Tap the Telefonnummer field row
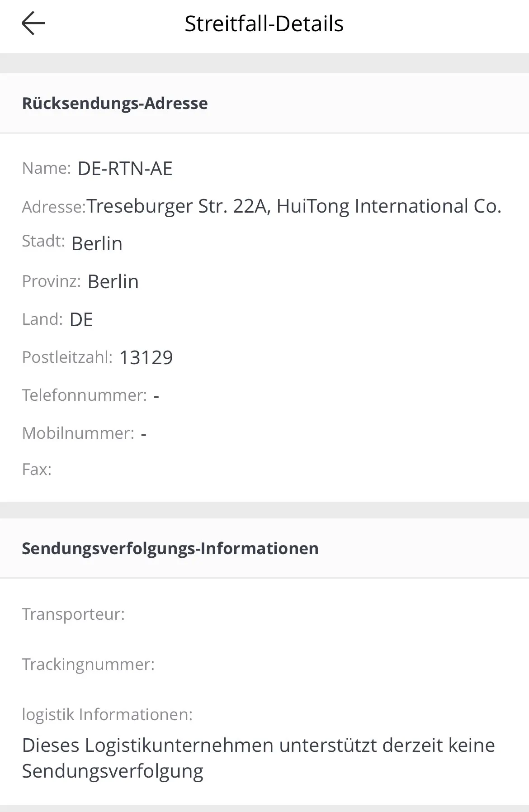 tap(90, 395)
